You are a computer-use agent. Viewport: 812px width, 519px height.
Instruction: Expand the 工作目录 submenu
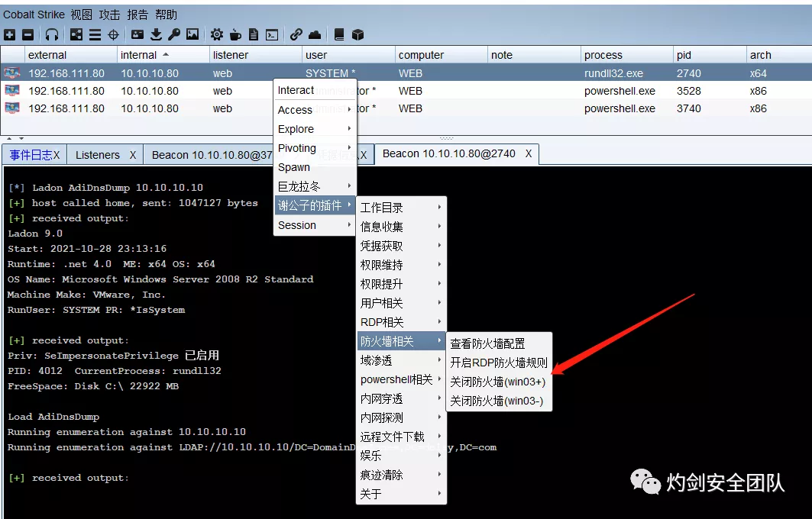(401, 208)
